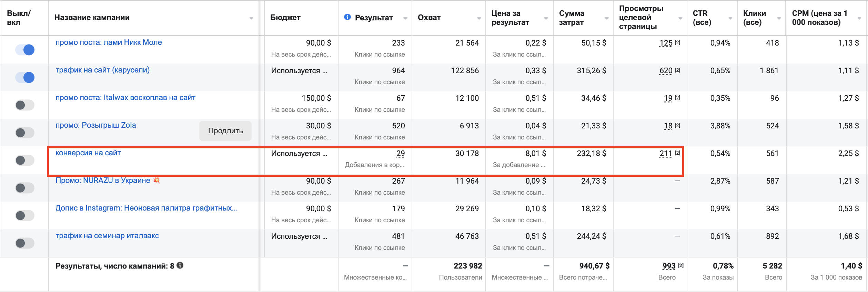Open 'Допис в Instagram: Неоновая палитра' campaign
The width and height of the screenshot is (868, 292).
tap(147, 208)
